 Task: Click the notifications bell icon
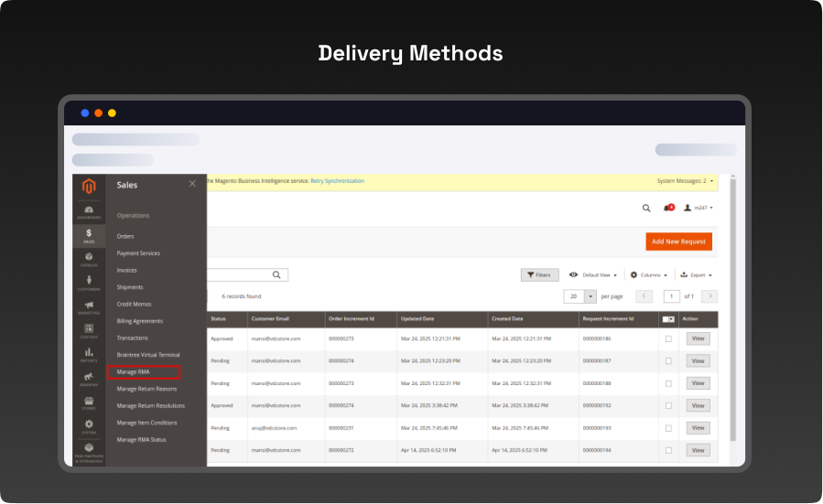click(x=666, y=208)
